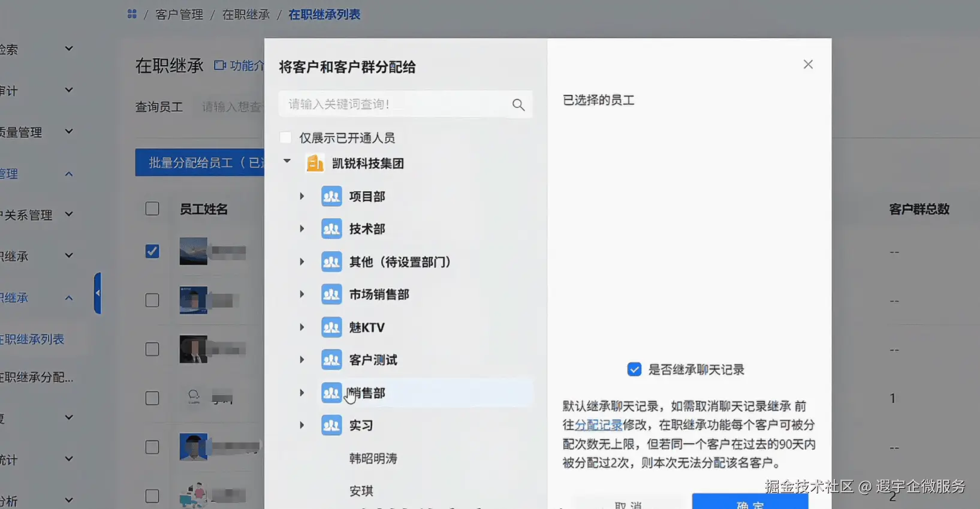Open 在职继承列表 in the sidebar
980x509 pixels.
point(32,339)
